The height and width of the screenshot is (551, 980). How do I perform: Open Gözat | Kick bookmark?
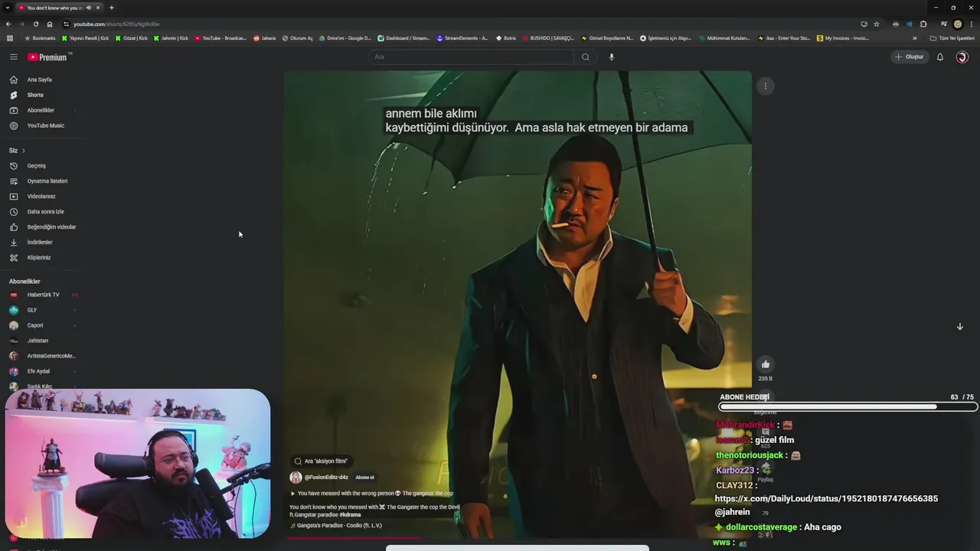pos(132,37)
